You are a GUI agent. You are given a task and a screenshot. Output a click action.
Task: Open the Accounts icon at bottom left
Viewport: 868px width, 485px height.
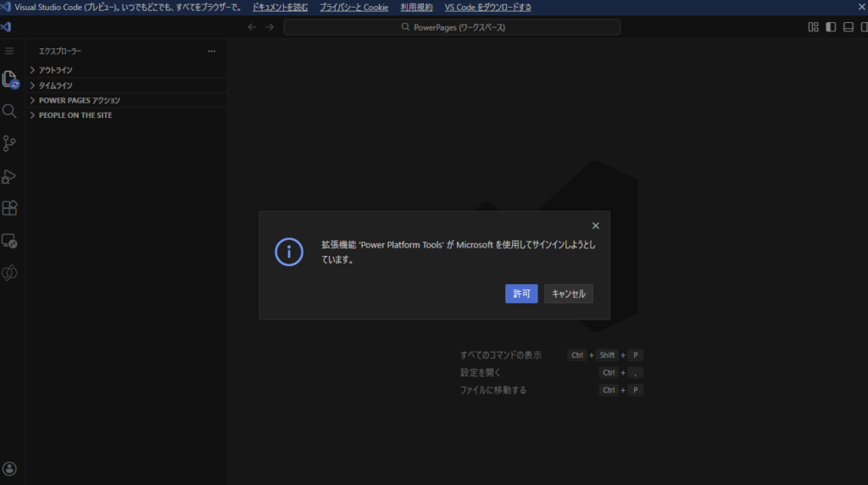pos(9,469)
